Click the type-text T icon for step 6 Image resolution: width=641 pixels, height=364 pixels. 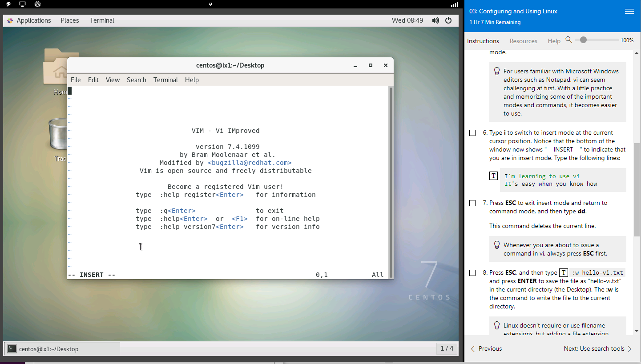click(x=493, y=176)
